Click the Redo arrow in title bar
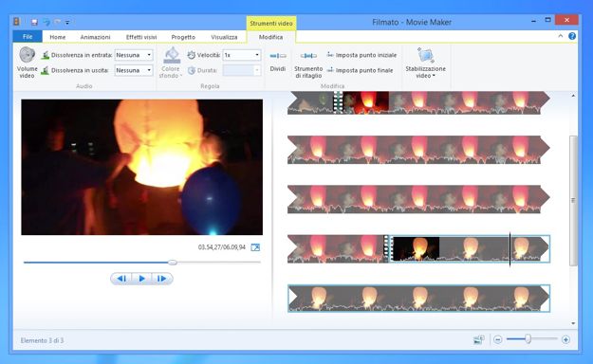Screen dimensions: 593x364 coord(58,23)
